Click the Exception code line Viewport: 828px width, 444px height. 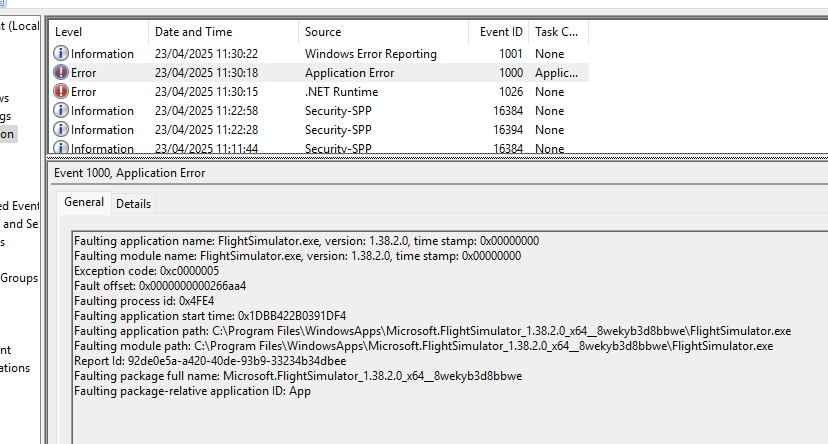coord(146,271)
